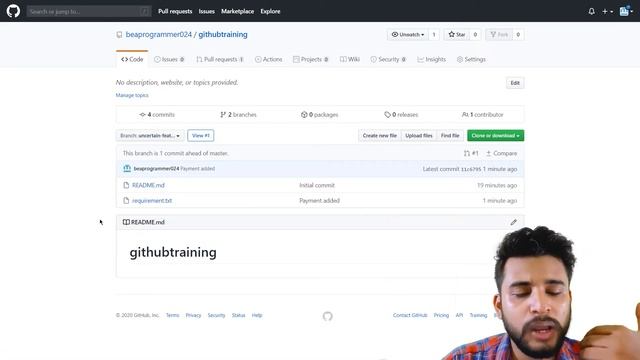Open the Insights tab

(431, 59)
